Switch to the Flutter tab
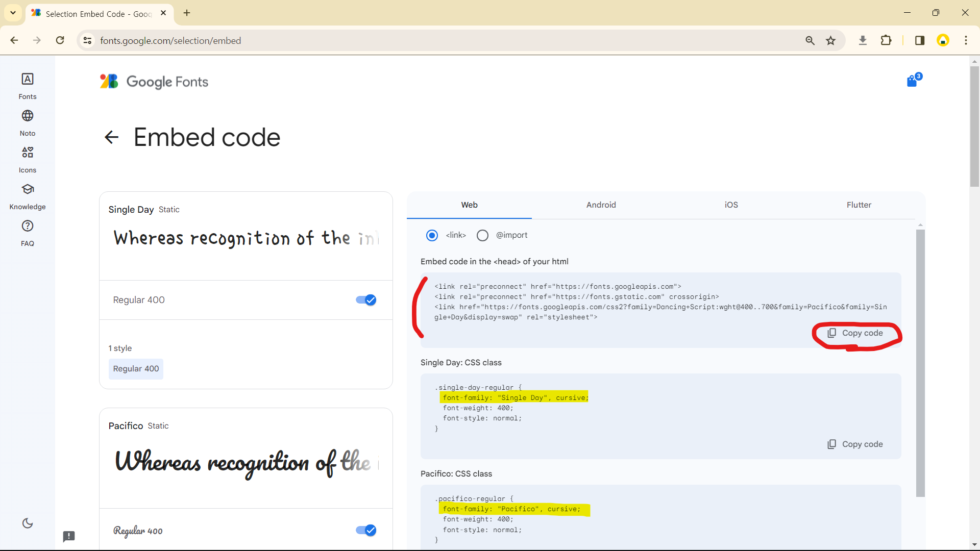The height and width of the screenshot is (551, 980). [859, 205]
